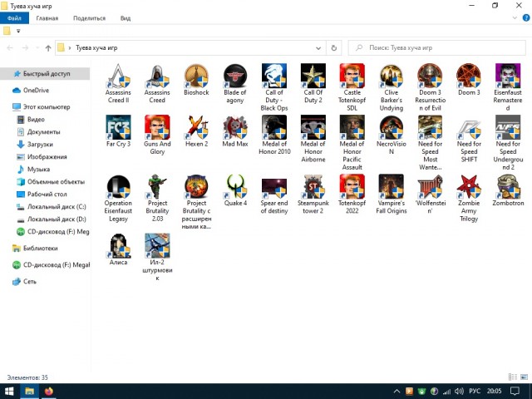This screenshot has width=532, height=399.
Task: Click Medal of Honor Airborne icon
Action: (x=313, y=127)
